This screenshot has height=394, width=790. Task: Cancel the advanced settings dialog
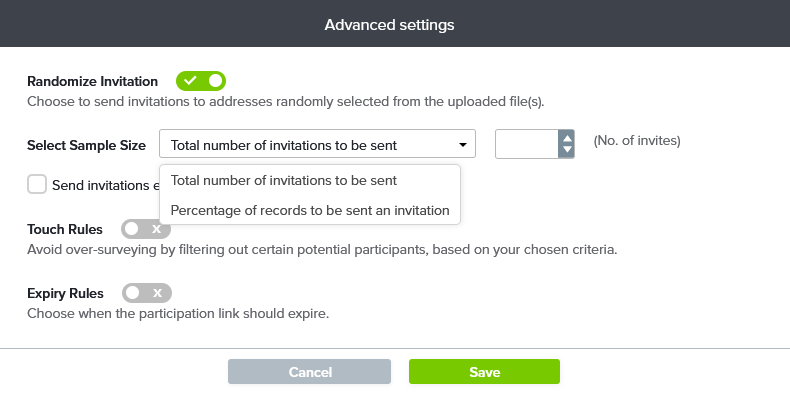coord(309,372)
